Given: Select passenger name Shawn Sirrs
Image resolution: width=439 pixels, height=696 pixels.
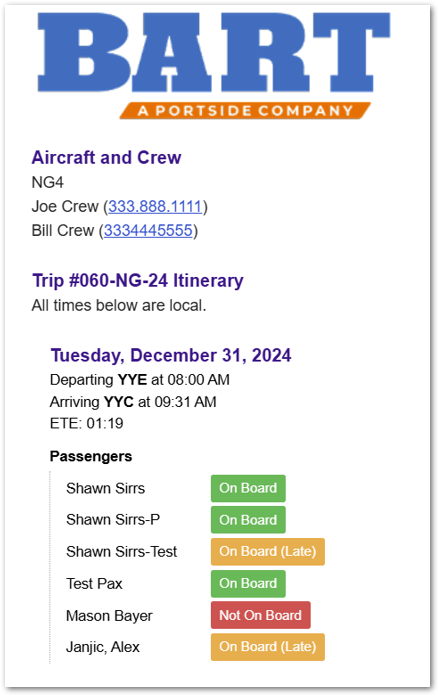Looking at the screenshot, I should [106, 488].
